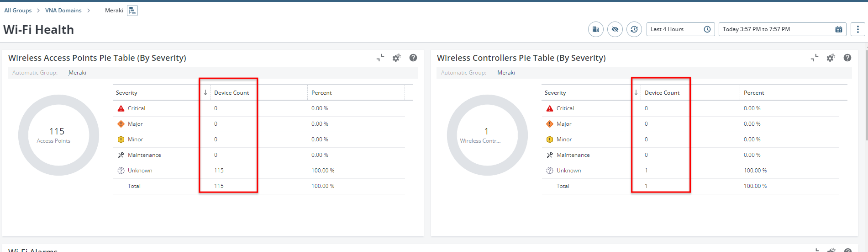The image size is (868, 252).
Task: Click the page vertical scrollbar
Action: pyautogui.click(x=866, y=114)
